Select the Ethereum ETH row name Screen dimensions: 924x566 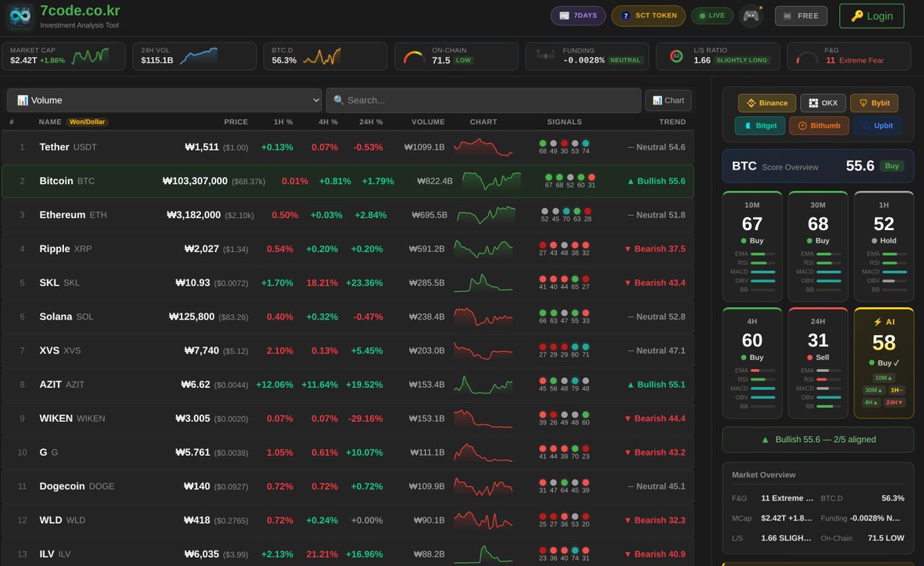72,215
